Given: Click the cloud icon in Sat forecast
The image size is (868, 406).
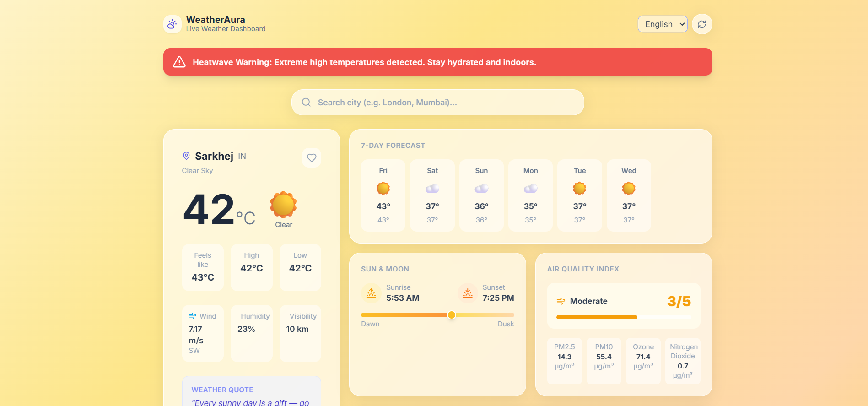Looking at the screenshot, I should coord(432,188).
